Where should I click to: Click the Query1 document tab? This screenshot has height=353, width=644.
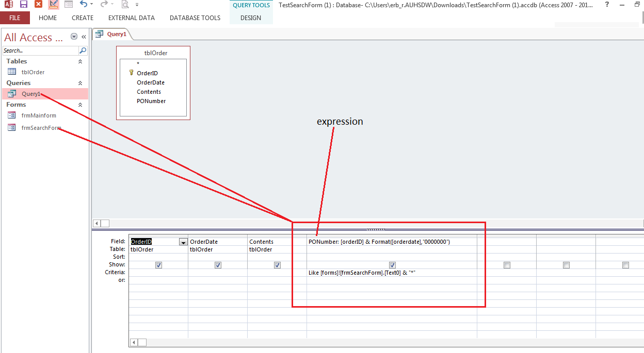tap(112, 34)
